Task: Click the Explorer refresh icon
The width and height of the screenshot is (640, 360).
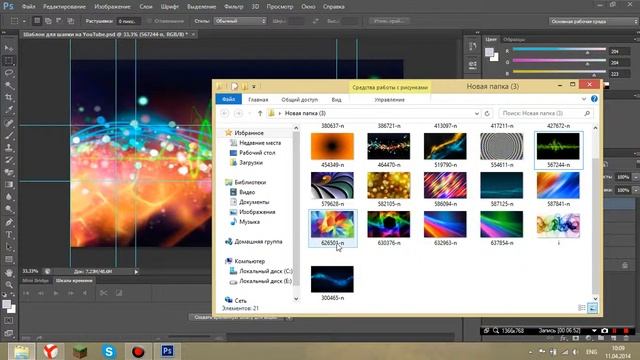Action: [487, 113]
